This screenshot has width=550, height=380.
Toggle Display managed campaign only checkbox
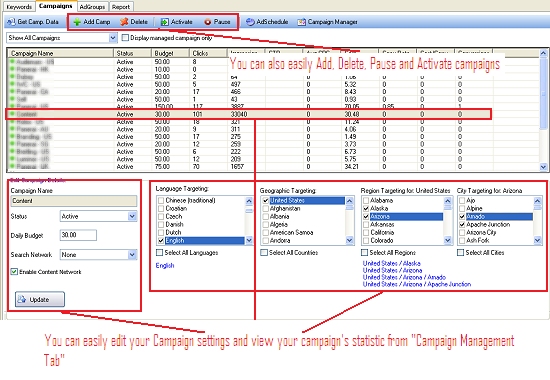click(x=125, y=37)
